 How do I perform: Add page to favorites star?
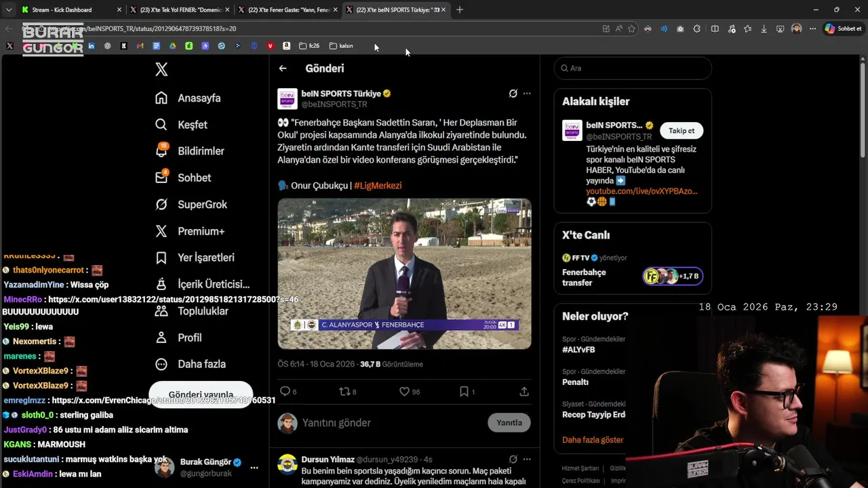631,28
